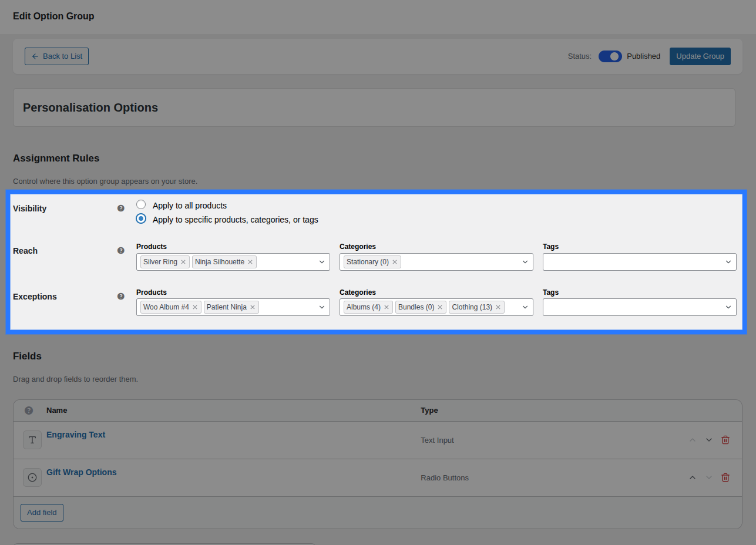Open the Visibility help tooltip icon
This screenshot has width=756, height=545.
pos(121,208)
